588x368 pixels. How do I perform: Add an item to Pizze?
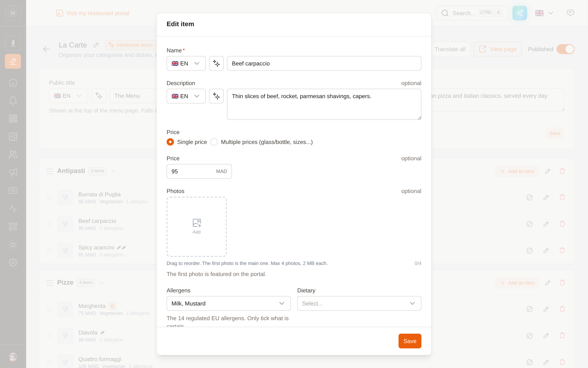click(517, 283)
